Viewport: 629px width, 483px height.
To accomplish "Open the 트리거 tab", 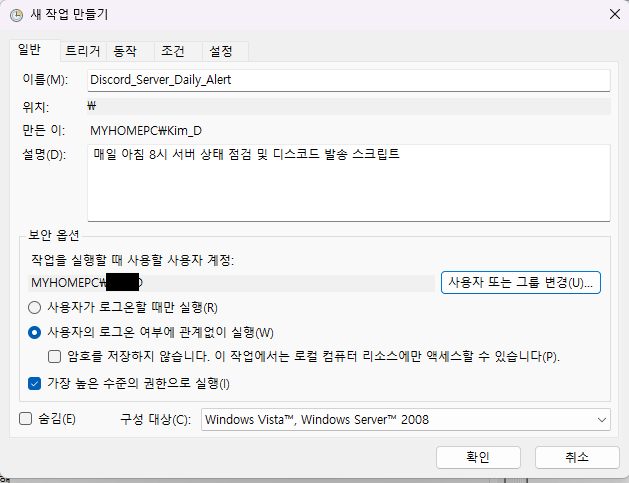I will point(82,51).
